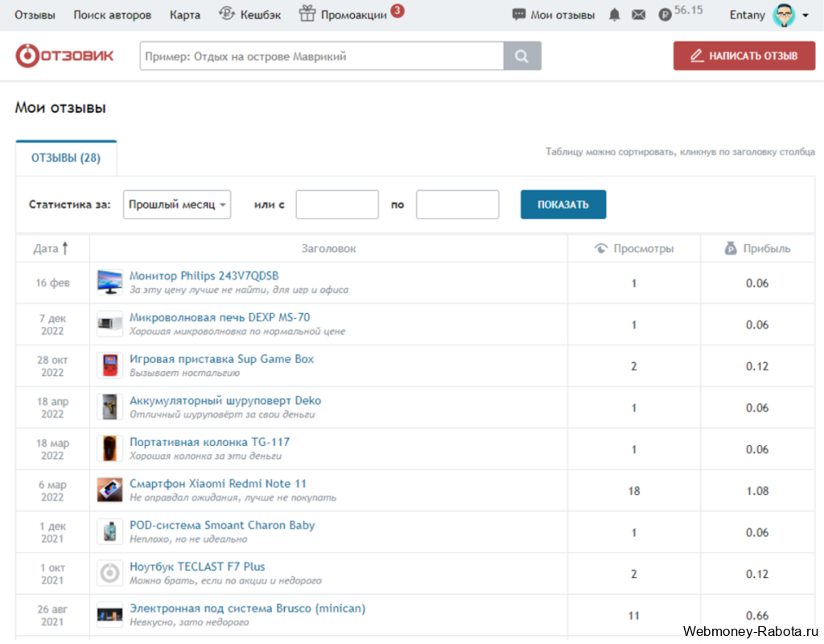824x644 pixels.
Task: Click subtitle 'Вызывает ностальгию'
Action: [x=184, y=373]
